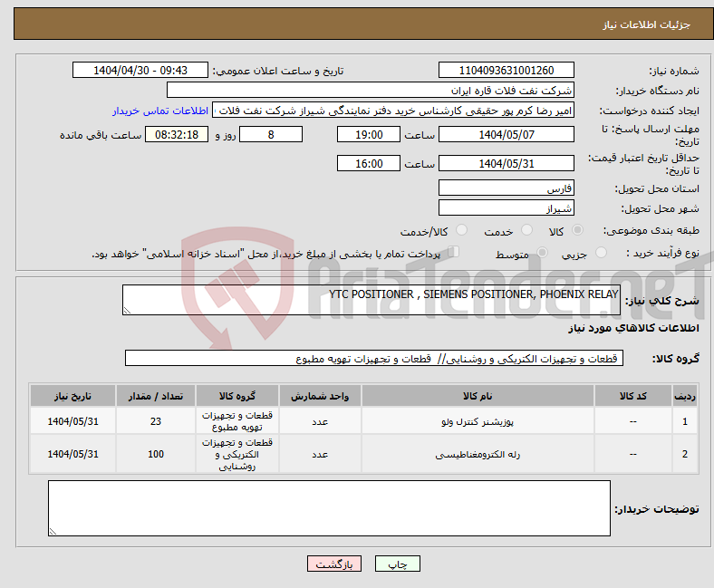Click the price validity date 1404/05/31 field
714x588 pixels.
pyautogui.click(x=507, y=163)
